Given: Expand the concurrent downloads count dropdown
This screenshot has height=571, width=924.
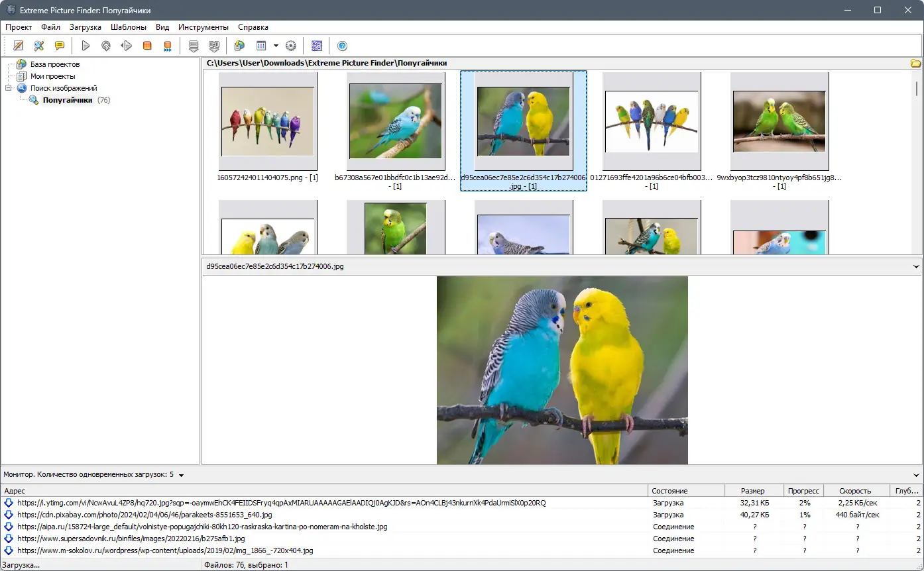Looking at the screenshot, I should 181,475.
